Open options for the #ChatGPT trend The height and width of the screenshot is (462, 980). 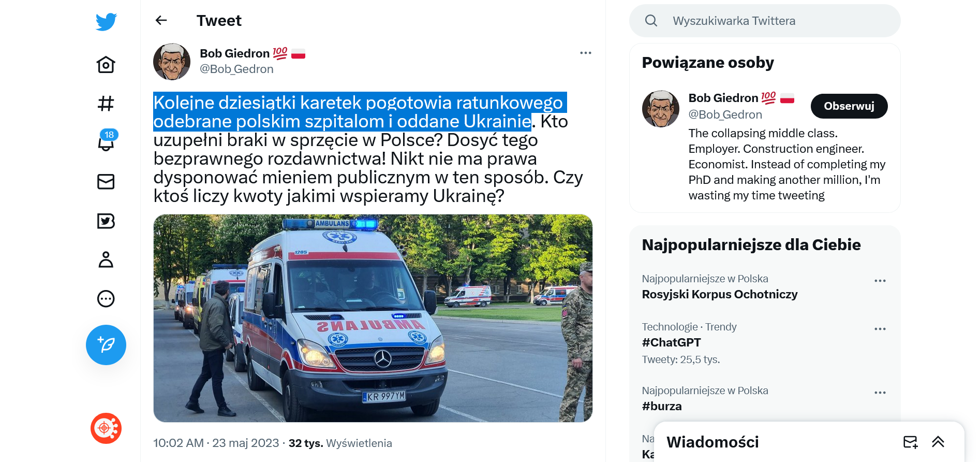(x=880, y=329)
